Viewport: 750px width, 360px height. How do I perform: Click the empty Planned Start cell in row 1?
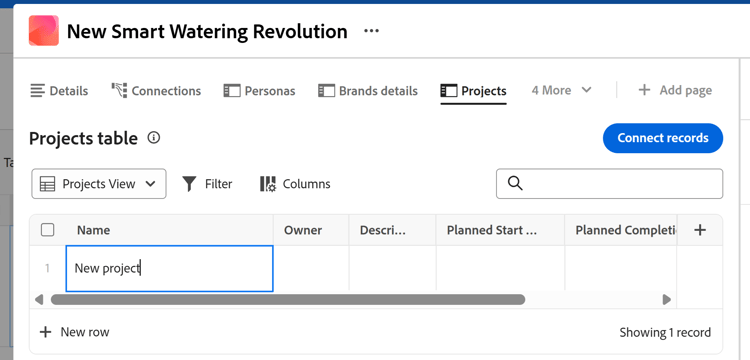tap(500, 268)
